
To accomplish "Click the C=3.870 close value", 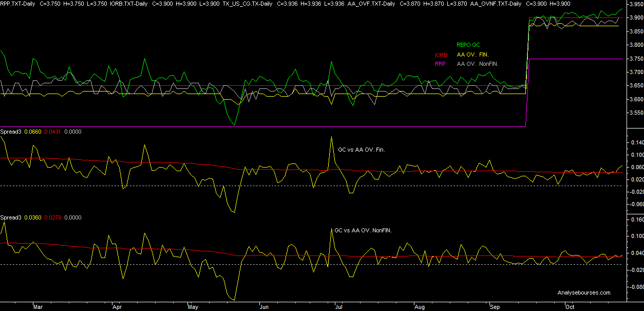I will 409,3.
